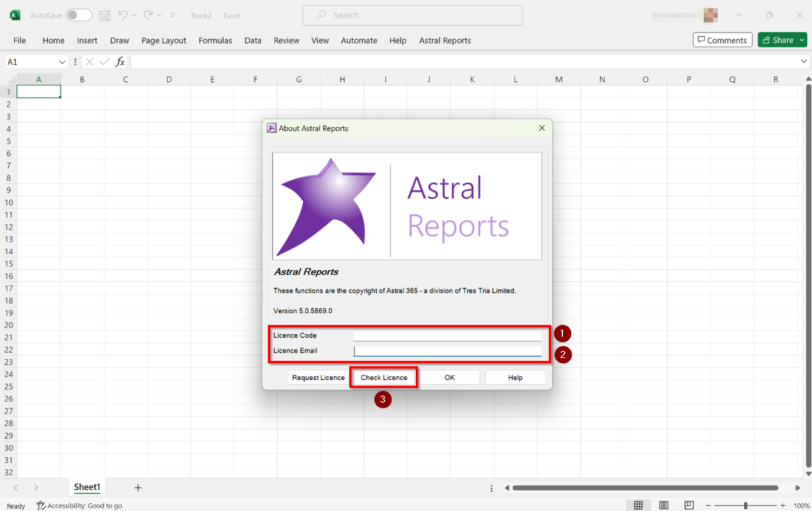This screenshot has height=511, width=812.
Task: Click the Name Box showing A1
Action: pyautogui.click(x=31, y=62)
